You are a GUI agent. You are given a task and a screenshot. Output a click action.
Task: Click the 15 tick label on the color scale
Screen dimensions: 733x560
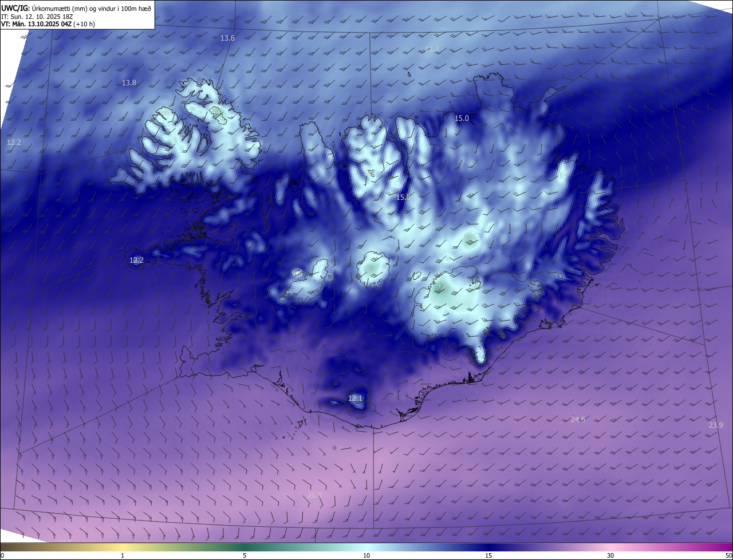(x=488, y=555)
